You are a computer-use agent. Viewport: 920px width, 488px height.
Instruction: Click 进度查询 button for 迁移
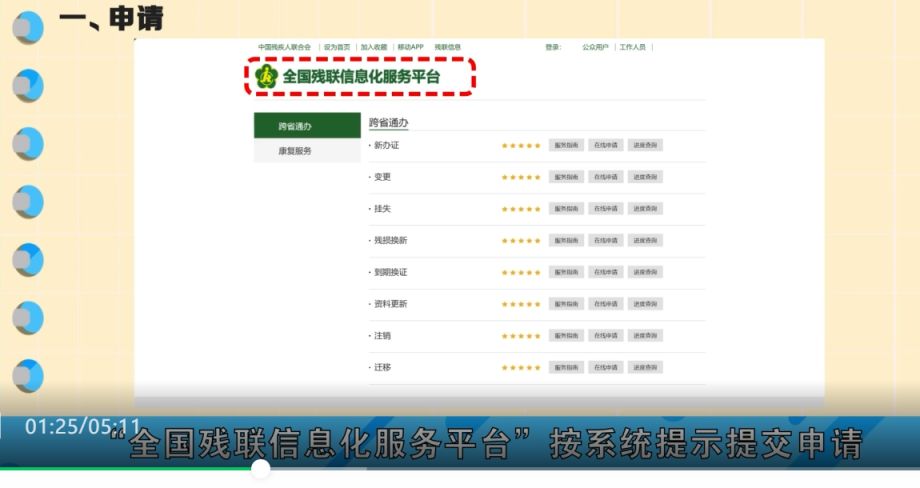(x=645, y=367)
